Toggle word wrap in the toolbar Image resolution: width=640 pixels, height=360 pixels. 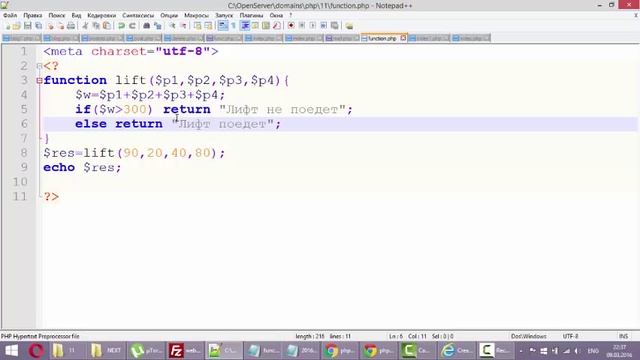click(223, 26)
